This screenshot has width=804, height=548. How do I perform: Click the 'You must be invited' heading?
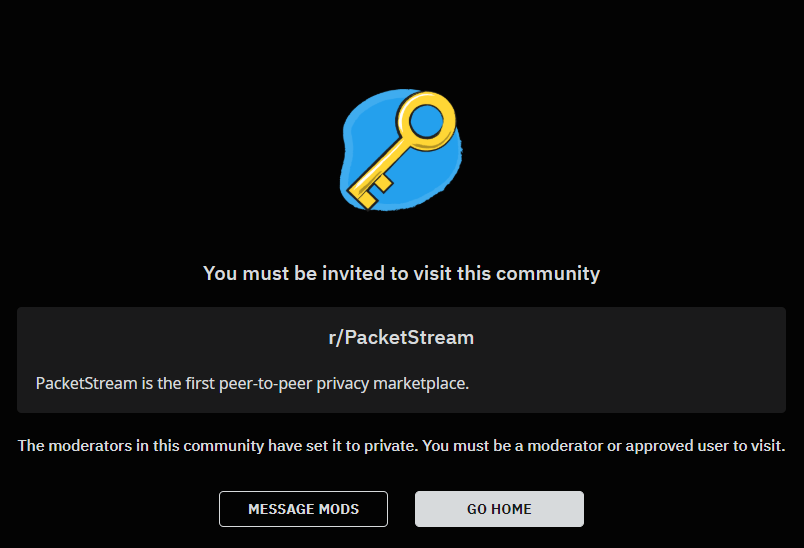pos(401,273)
